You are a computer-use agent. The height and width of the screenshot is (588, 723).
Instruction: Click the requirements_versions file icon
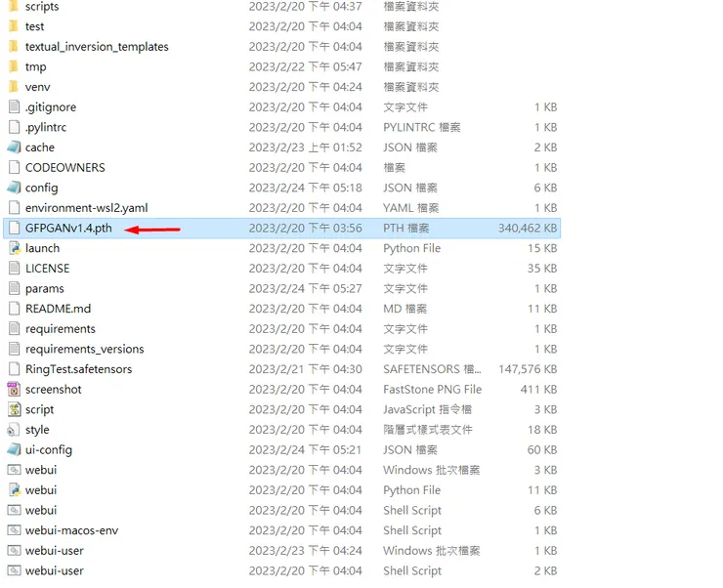[15, 349]
